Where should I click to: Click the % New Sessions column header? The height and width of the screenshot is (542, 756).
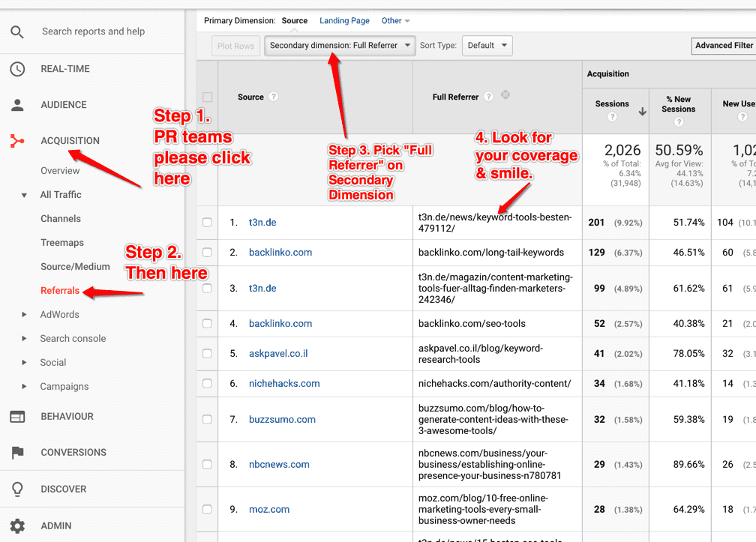click(678, 104)
